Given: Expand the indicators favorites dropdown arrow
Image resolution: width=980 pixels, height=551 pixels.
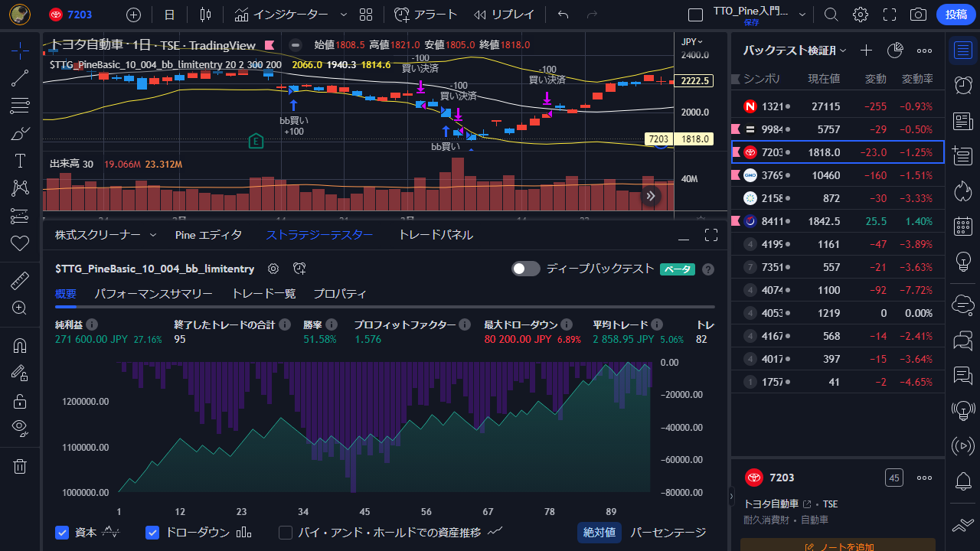Looking at the screenshot, I should [x=343, y=15].
